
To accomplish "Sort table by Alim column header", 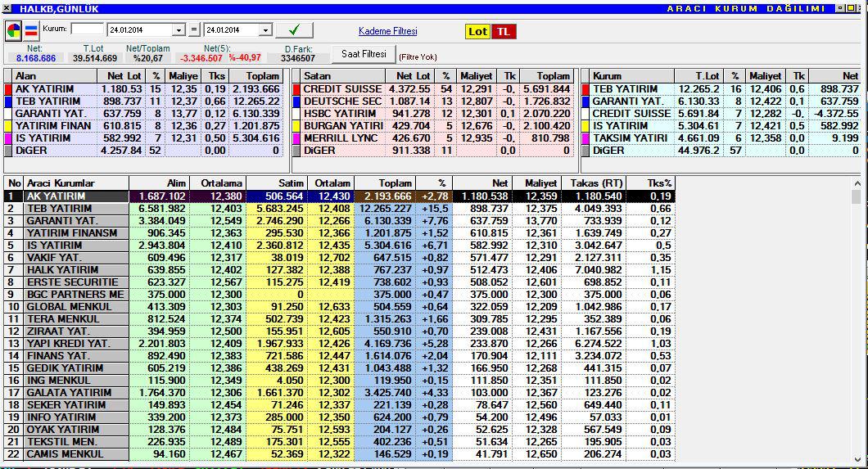I will pyautogui.click(x=160, y=183).
